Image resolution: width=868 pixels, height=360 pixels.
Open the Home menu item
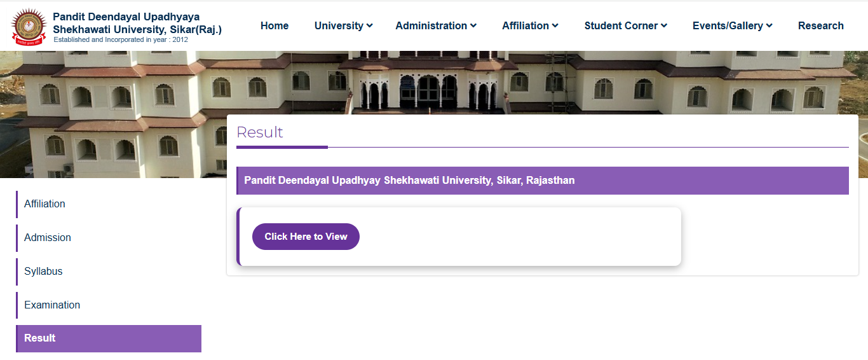click(275, 25)
